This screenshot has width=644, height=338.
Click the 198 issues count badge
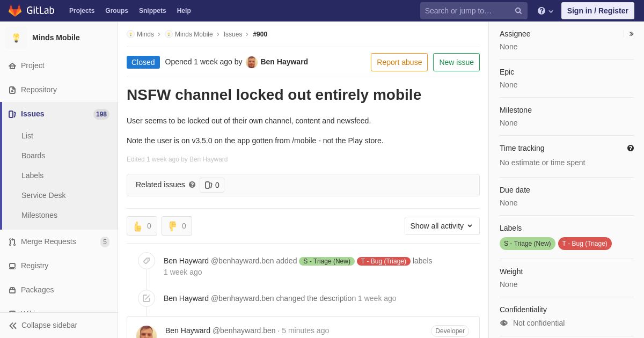point(101,114)
